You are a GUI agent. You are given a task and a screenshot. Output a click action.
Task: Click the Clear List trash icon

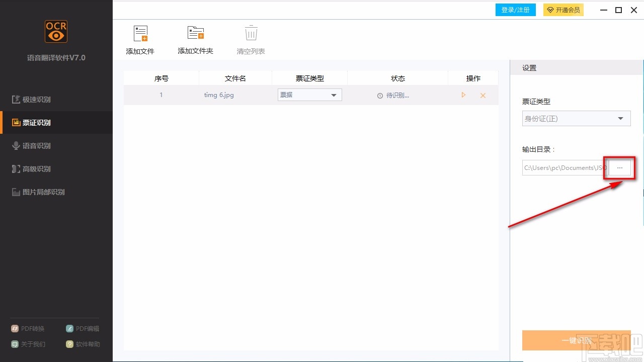coord(251,33)
